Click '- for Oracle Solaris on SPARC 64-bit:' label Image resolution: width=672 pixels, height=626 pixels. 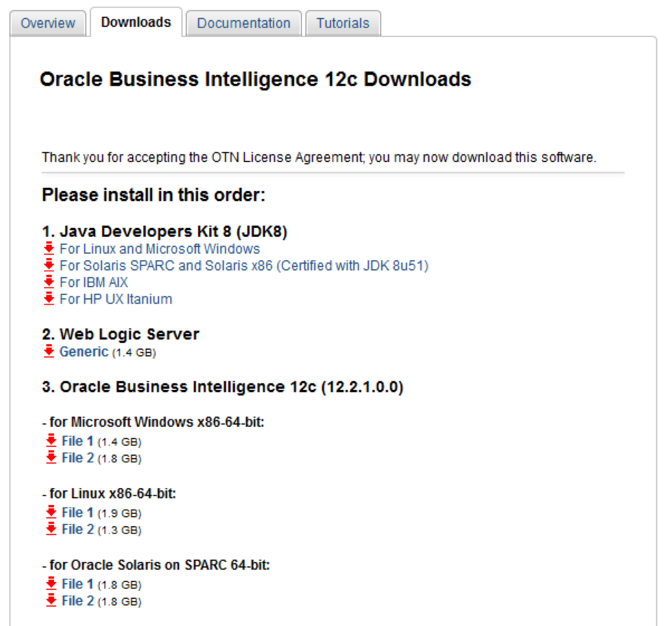click(156, 565)
